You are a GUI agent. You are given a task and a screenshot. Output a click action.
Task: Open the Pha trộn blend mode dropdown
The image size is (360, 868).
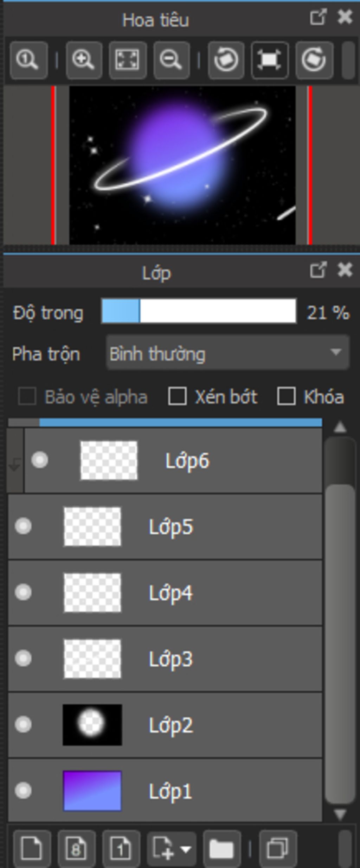coord(228,353)
